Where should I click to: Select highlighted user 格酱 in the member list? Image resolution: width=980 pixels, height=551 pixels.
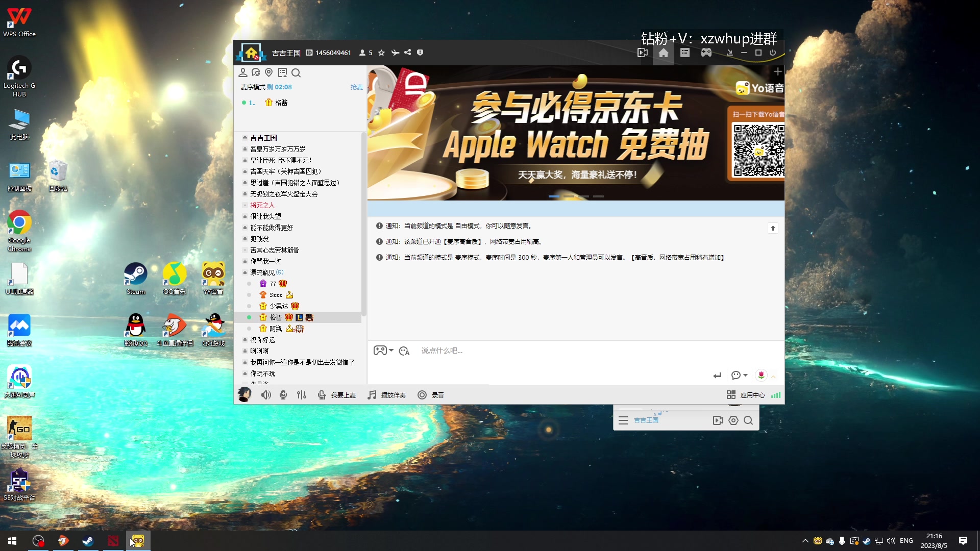coord(298,317)
